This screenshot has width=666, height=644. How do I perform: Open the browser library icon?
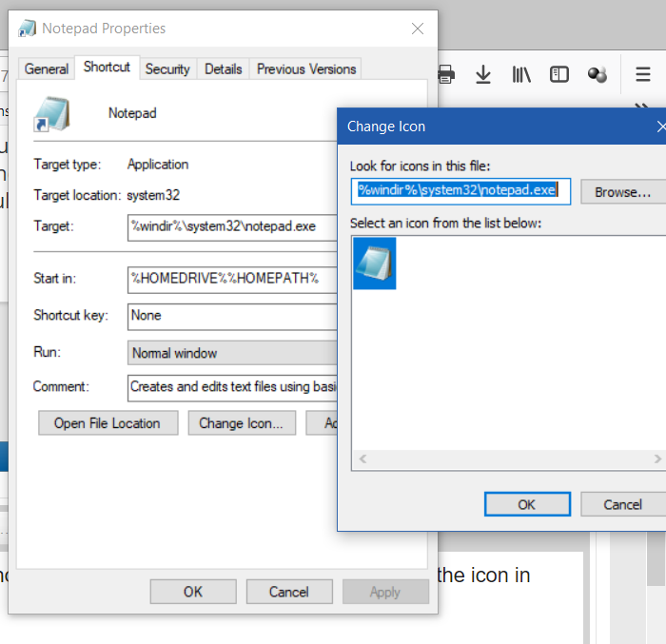point(521,75)
